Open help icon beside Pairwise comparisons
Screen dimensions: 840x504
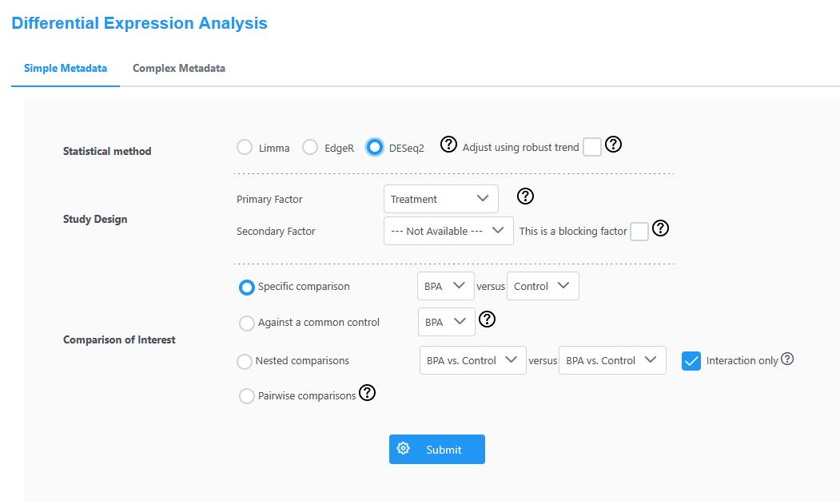367,393
